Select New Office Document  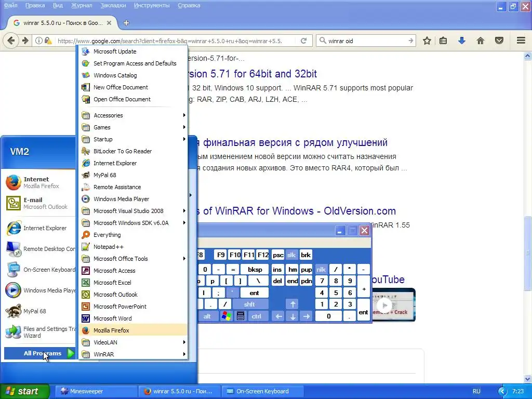pos(133,87)
